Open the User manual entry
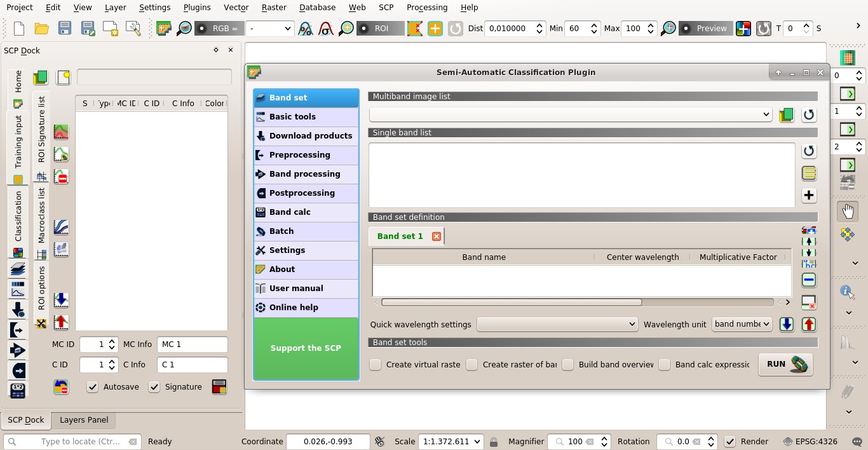868x450 pixels. click(306, 289)
